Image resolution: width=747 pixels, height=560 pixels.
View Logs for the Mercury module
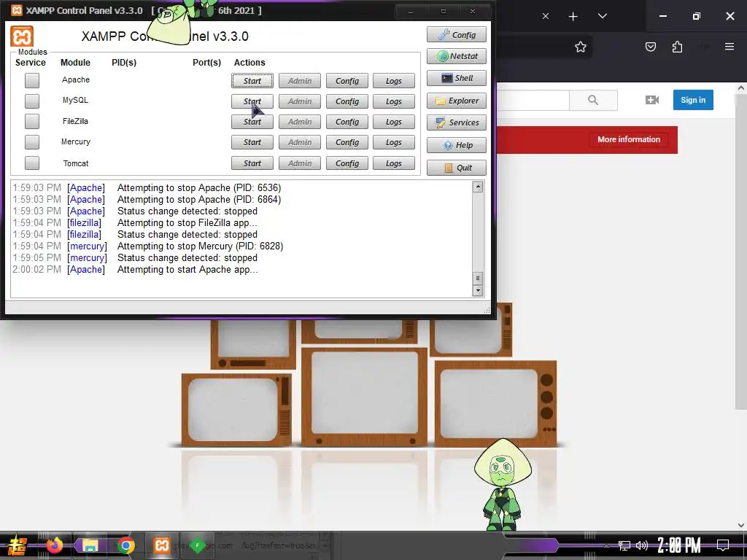click(x=393, y=142)
